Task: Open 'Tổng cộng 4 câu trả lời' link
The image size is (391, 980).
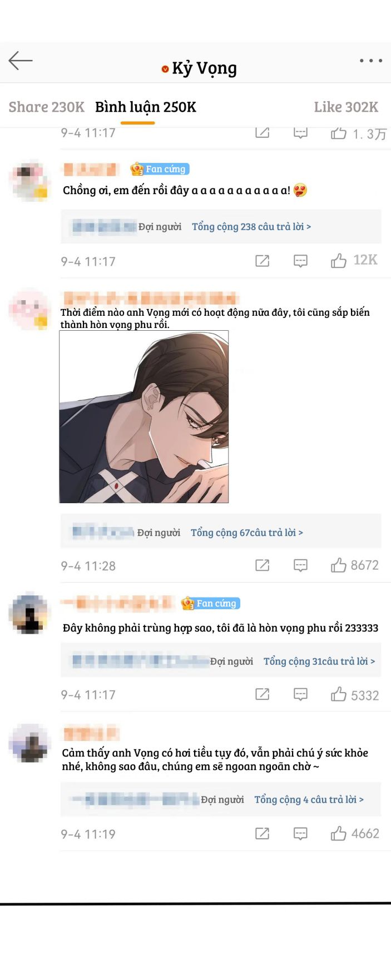Action: pyautogui.click(x=309, y=799)
